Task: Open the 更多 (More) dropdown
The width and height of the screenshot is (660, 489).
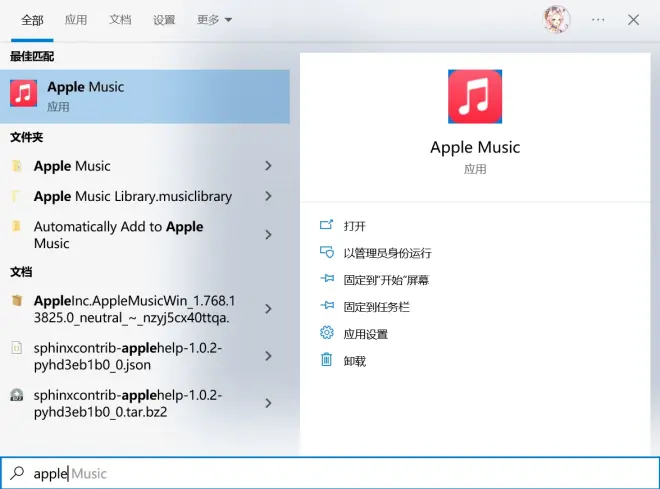Action: click(214, 20)
